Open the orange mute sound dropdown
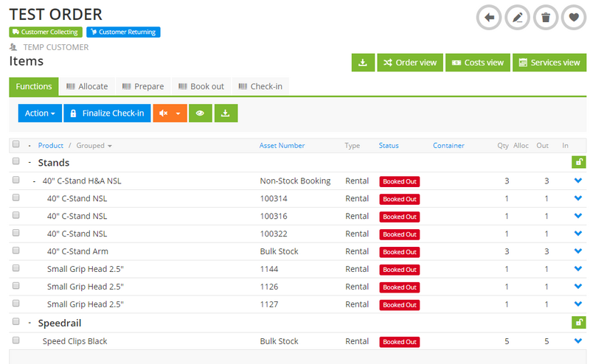 pyautogui.click(x=169, y=113)
